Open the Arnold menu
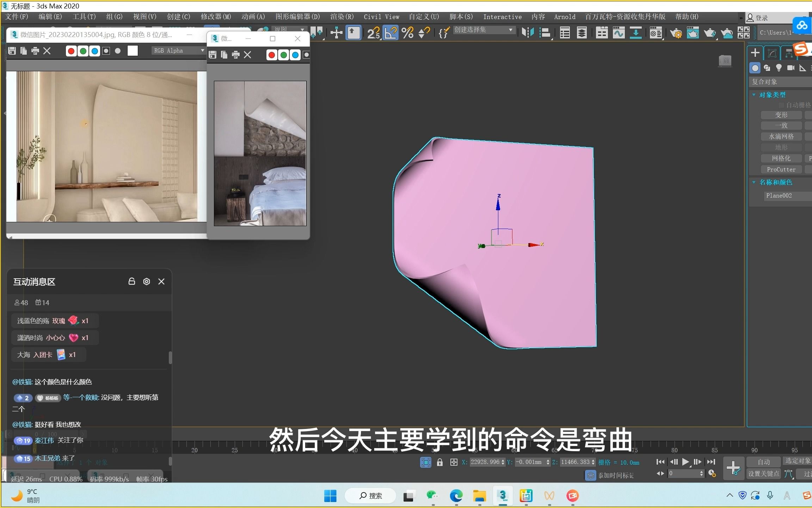This screenshot has height=508, width=812. tap(565, 17)
